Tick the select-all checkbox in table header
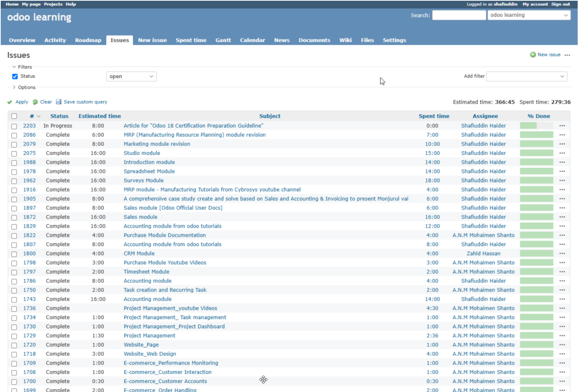Viewport: 578px width, 392px height. pyautogui.click(x=14, y=116)
